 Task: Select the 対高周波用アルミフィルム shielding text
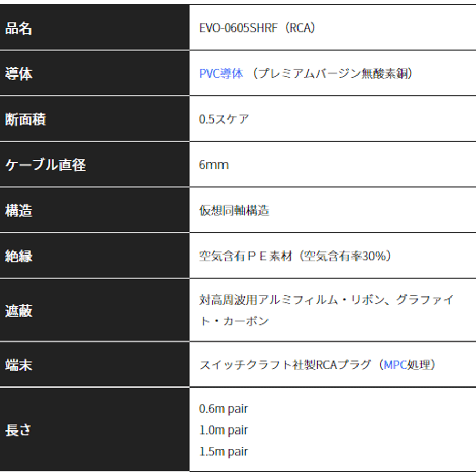pyautogui.click(x=269, y=300)
